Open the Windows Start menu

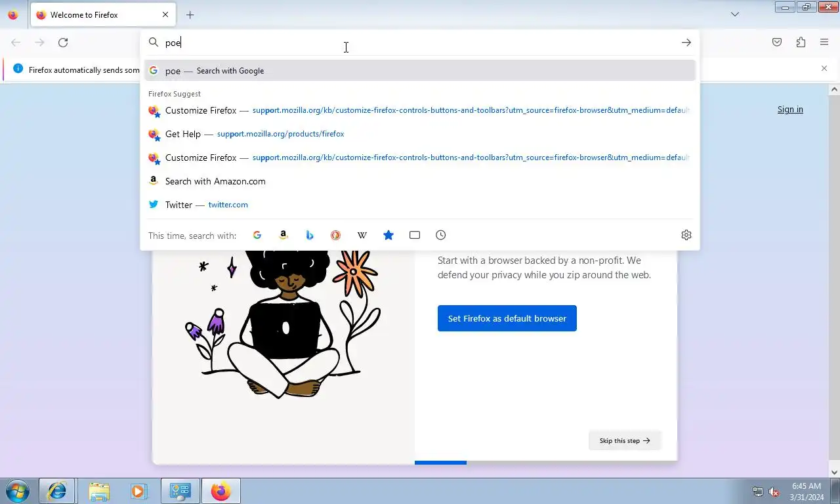click(17, 491)
